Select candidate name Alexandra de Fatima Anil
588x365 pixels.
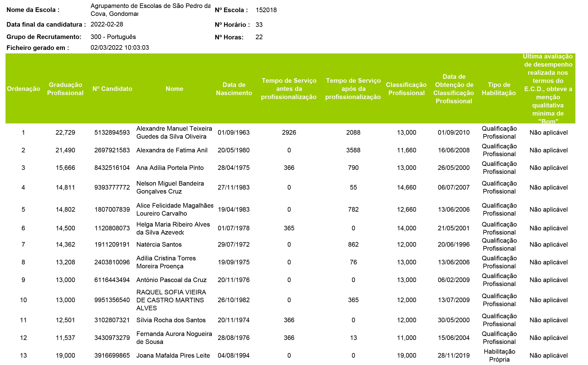point(172,150)
